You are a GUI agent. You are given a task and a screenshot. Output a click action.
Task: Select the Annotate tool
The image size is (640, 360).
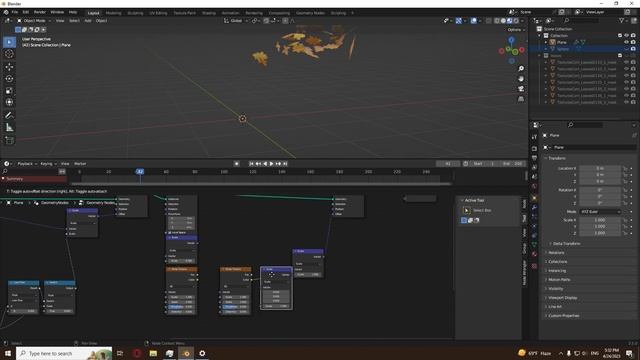point(9,116)
